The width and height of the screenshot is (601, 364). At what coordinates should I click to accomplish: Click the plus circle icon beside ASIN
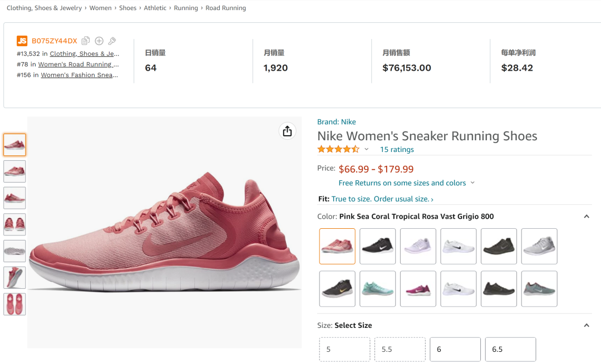click(x=99, y=41)
